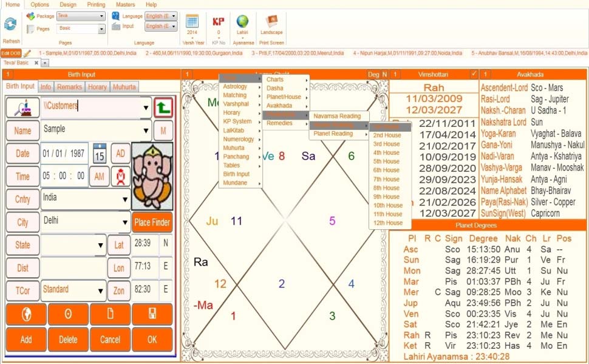Toggle the M gender button

coord(163,130)
